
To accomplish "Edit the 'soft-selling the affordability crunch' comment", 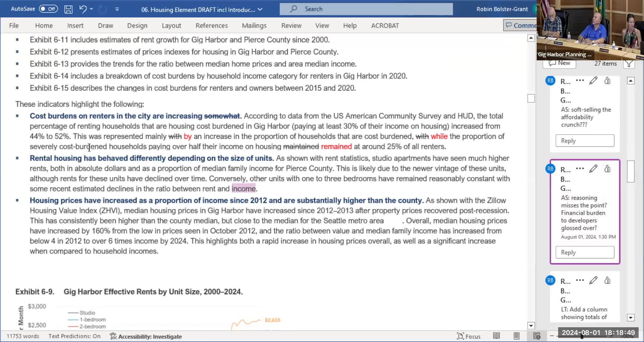I will tap(593, 80).
